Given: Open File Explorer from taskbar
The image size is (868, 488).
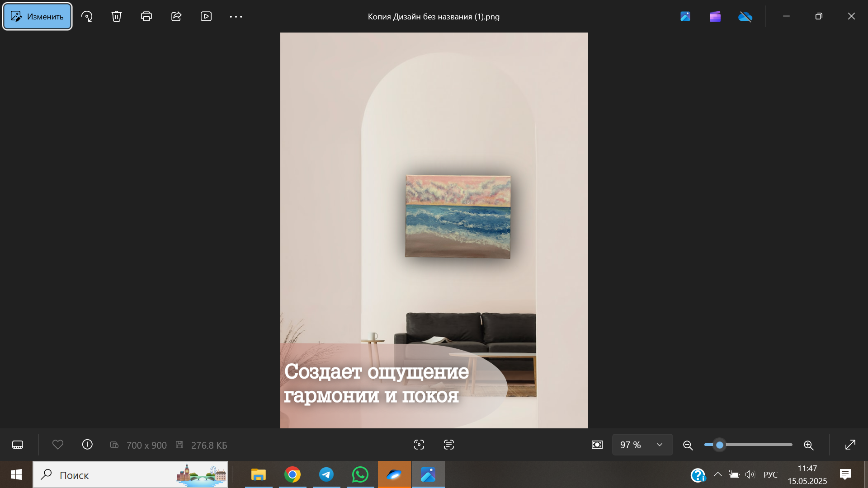Looking at the screenshot, I should (259, 474).
